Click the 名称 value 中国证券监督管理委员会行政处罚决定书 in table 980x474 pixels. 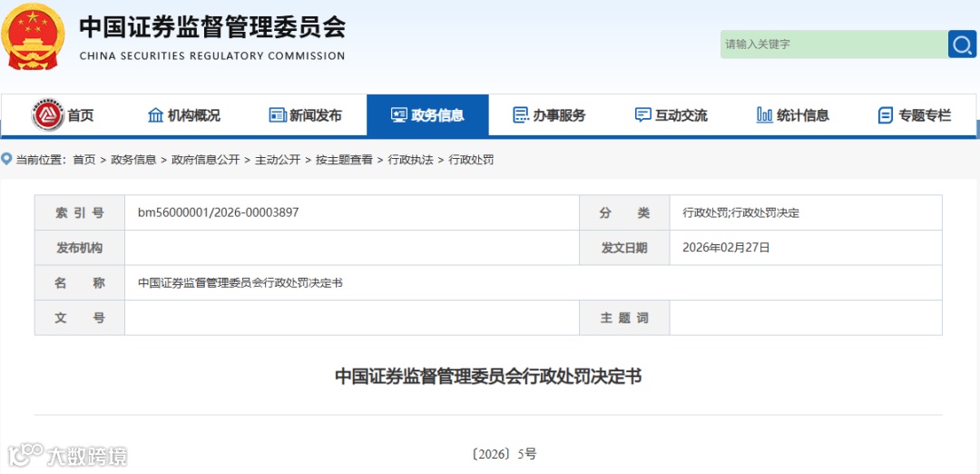click(240, 282)
